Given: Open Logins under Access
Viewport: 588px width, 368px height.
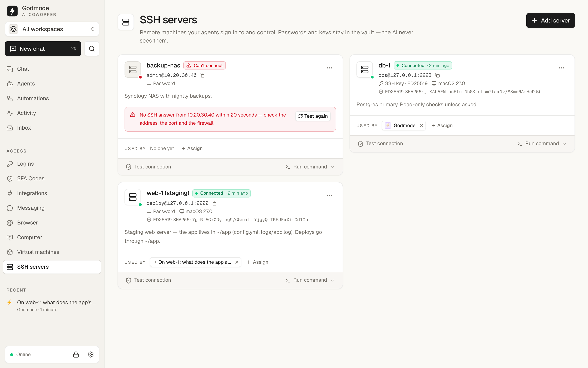Looking at the screenshot, I should pyautogui.click(x=52, y=164).
